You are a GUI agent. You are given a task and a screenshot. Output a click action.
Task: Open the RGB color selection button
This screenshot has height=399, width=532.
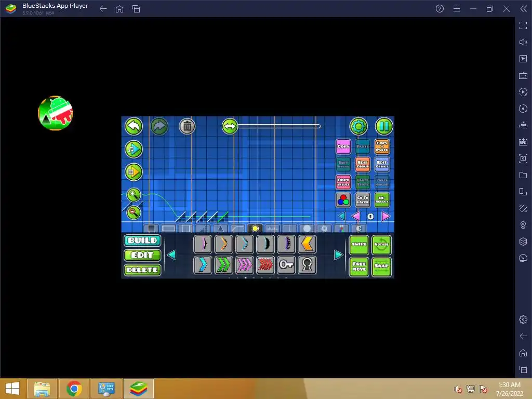[343, 200]
